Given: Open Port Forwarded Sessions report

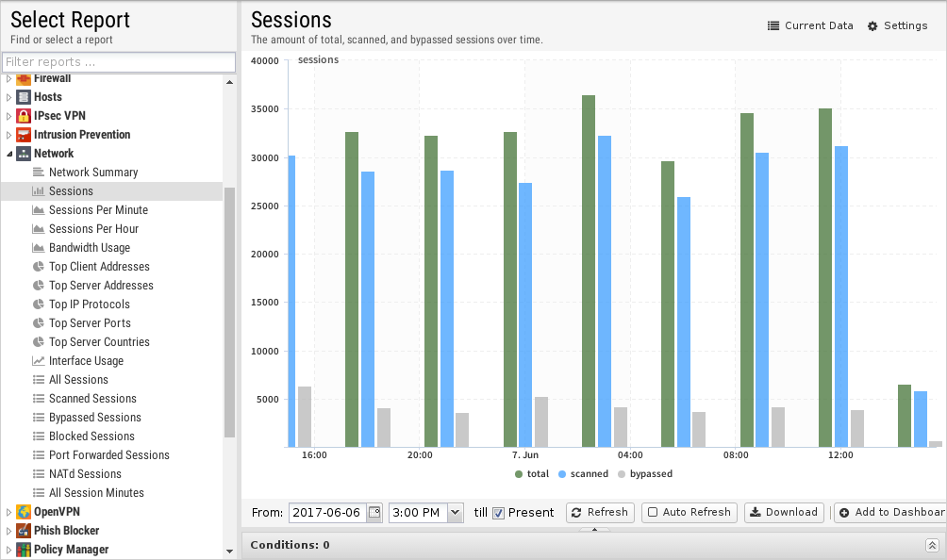Looking at the screenshot, I should click(x=108, y=455).
